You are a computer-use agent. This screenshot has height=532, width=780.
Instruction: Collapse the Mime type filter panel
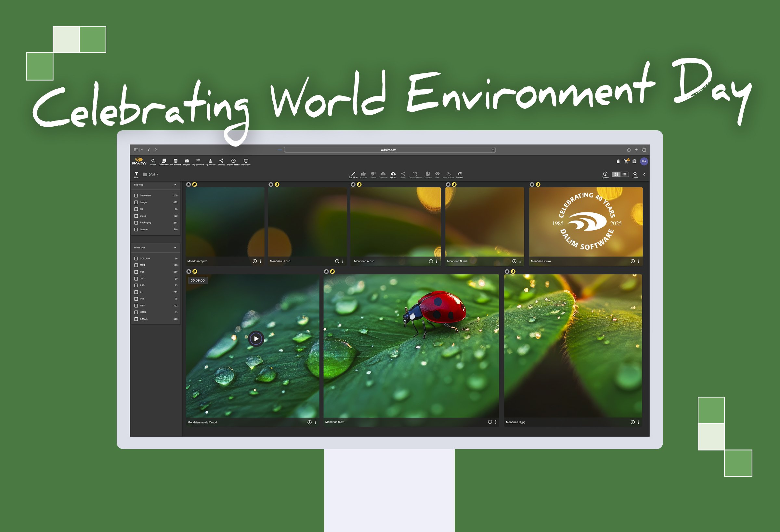point(175,247)
